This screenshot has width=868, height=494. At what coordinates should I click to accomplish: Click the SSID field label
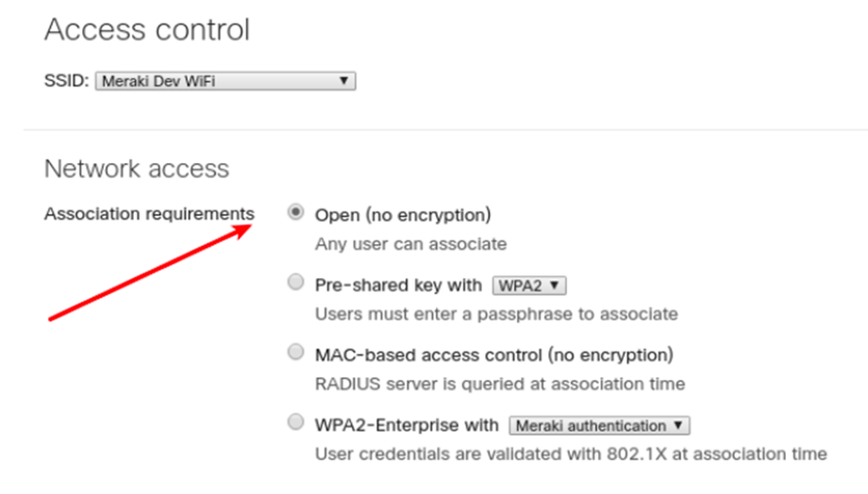click(x=67, y=82)
